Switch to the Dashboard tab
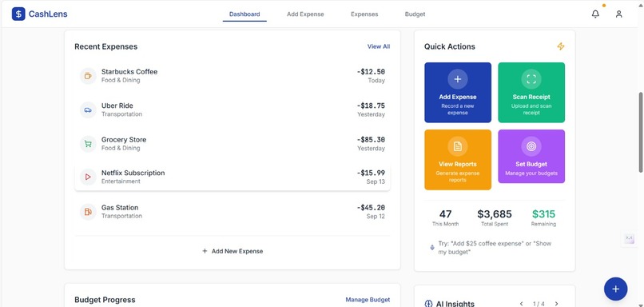Viewport: 644px width, 307px height. coord(244,14)
